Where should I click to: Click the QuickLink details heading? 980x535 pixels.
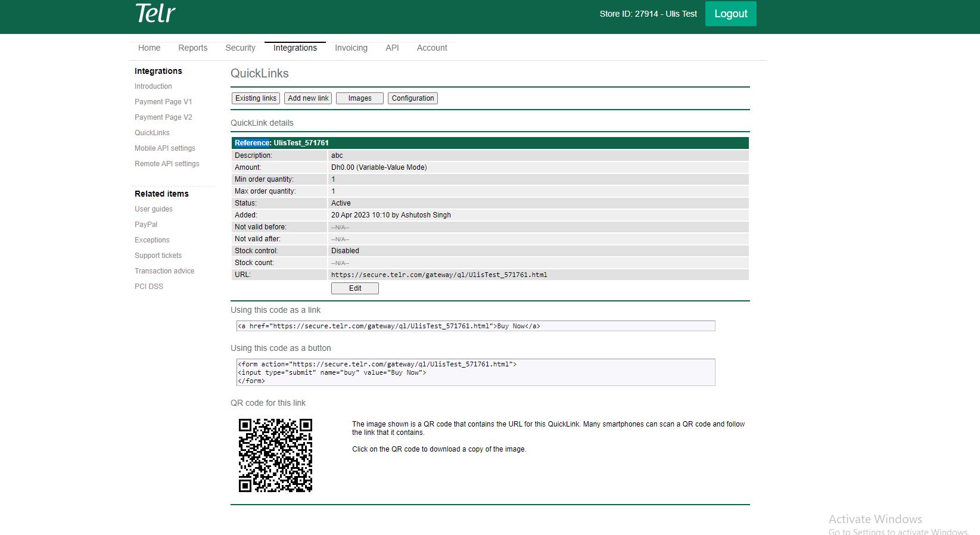pyautogui.click(x=262, y=123)
